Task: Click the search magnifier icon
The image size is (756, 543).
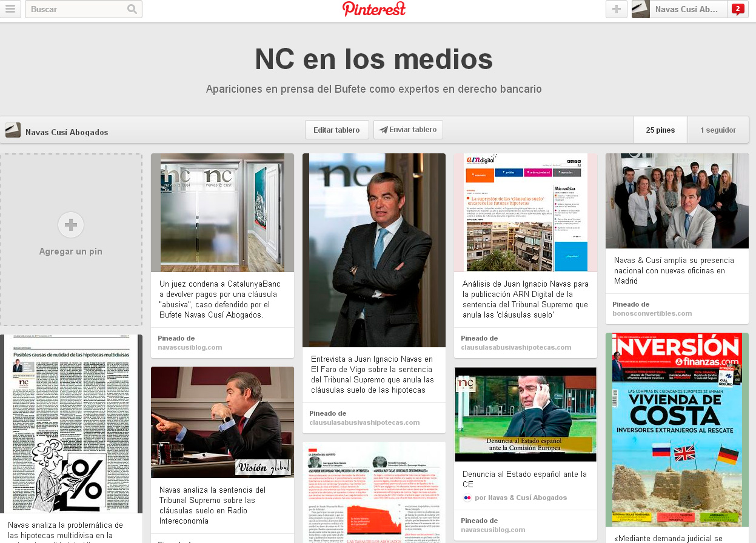Action: point(132,9)
